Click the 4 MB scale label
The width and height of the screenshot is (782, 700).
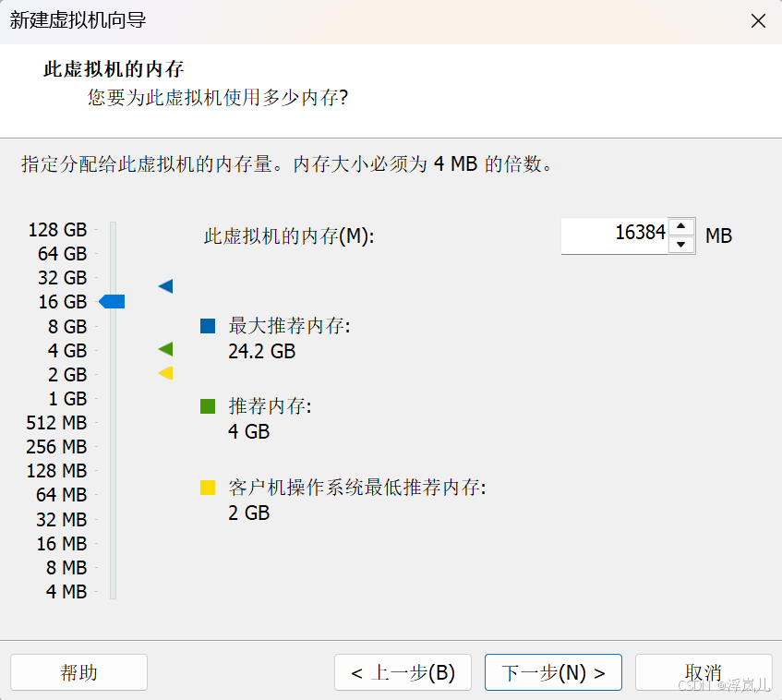(x=66, y=592)
